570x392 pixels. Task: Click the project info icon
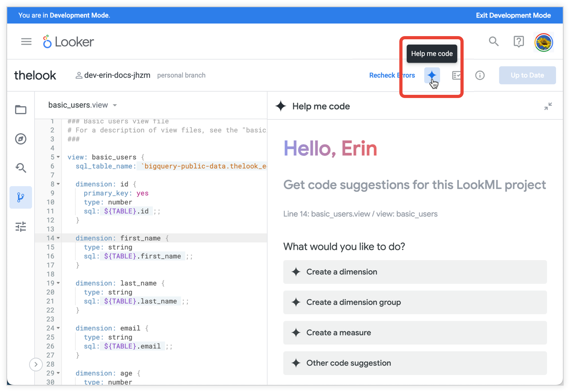click(480, 75)
